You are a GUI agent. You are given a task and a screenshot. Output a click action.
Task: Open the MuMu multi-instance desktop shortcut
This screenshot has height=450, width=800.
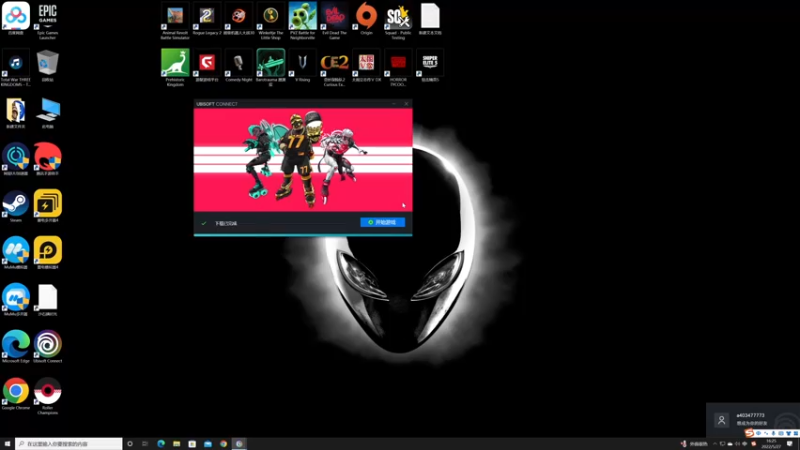coord(16,299)
